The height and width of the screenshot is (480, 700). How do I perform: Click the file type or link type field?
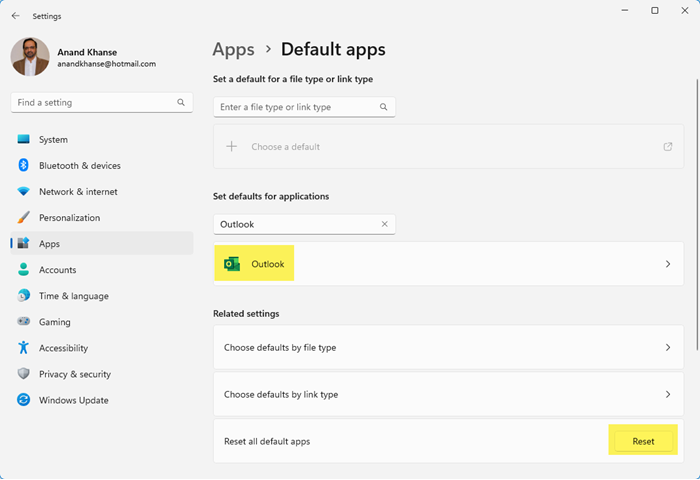(297, 107)
